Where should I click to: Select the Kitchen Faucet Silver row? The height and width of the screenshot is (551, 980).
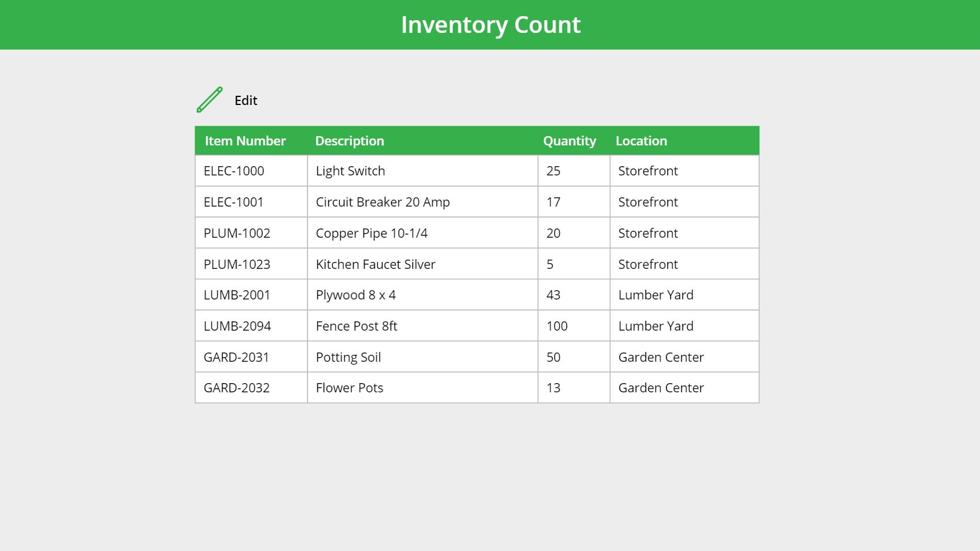click(x=375, y=264)
